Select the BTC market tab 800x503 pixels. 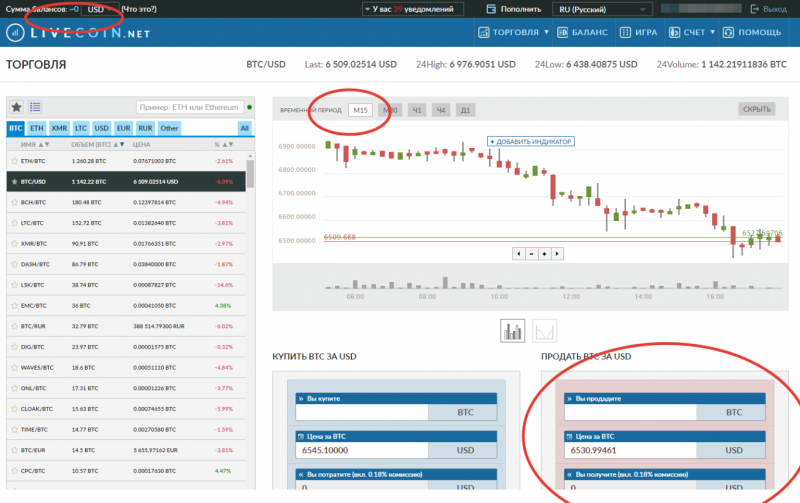16,128
